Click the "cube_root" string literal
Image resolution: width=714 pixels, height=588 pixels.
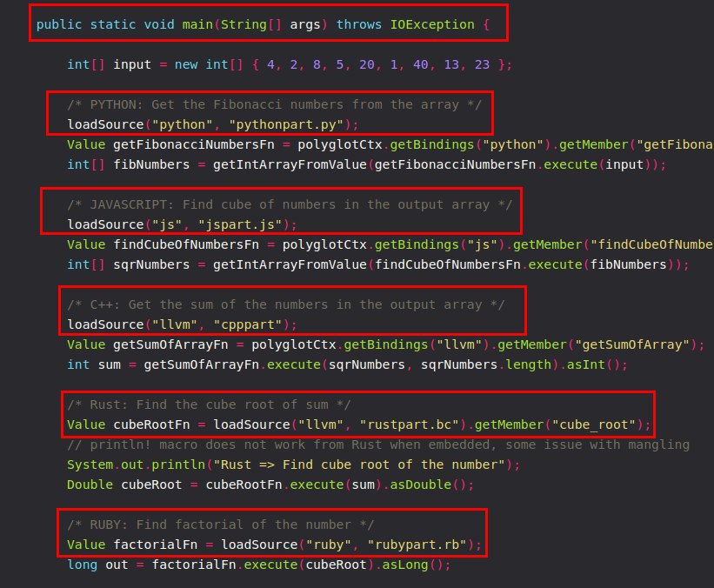pyautogui.click(x=593, y=425)
